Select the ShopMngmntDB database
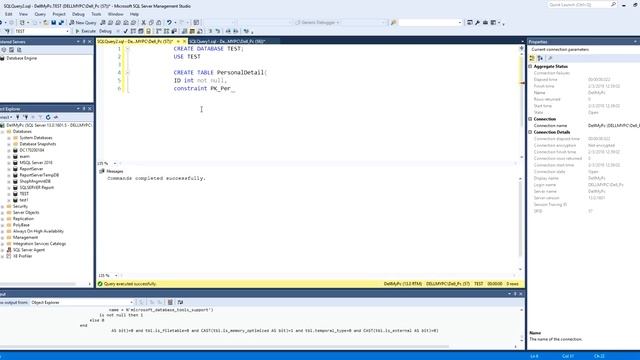The width and height of the screenshot is (640, 360). (35, 181)
